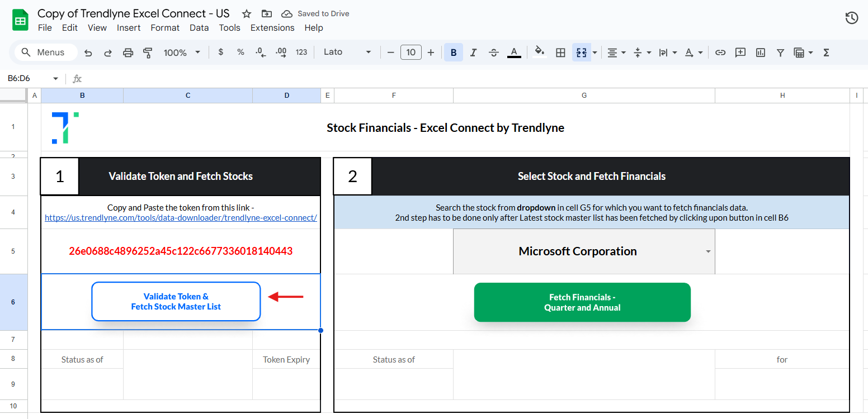Viewport: 868px width, 419px height.
Task: Click Fetch Financials Quarter and Annual button
Action: (582, 302)
